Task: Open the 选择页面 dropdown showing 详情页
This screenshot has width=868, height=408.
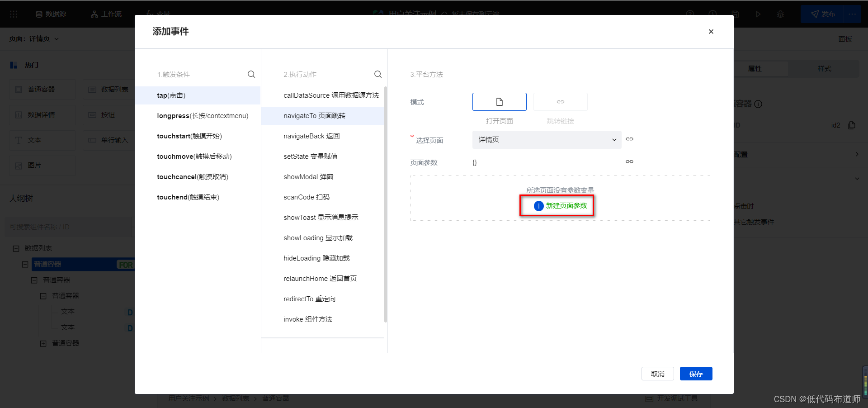Action: [547, 140]
